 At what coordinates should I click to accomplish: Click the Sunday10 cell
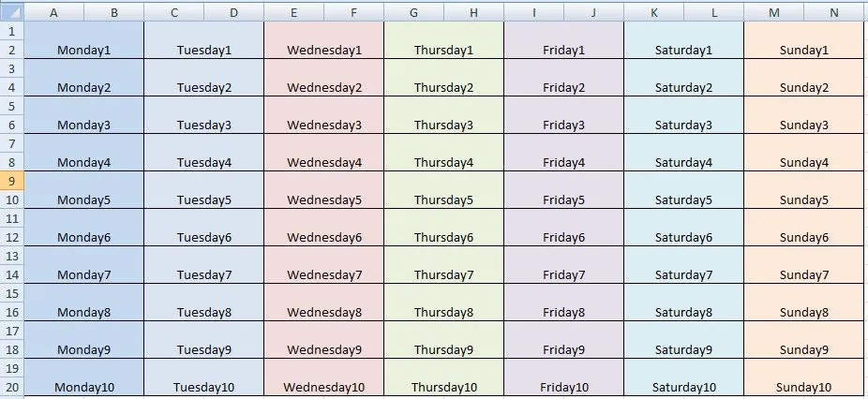(x=804, y=377)
